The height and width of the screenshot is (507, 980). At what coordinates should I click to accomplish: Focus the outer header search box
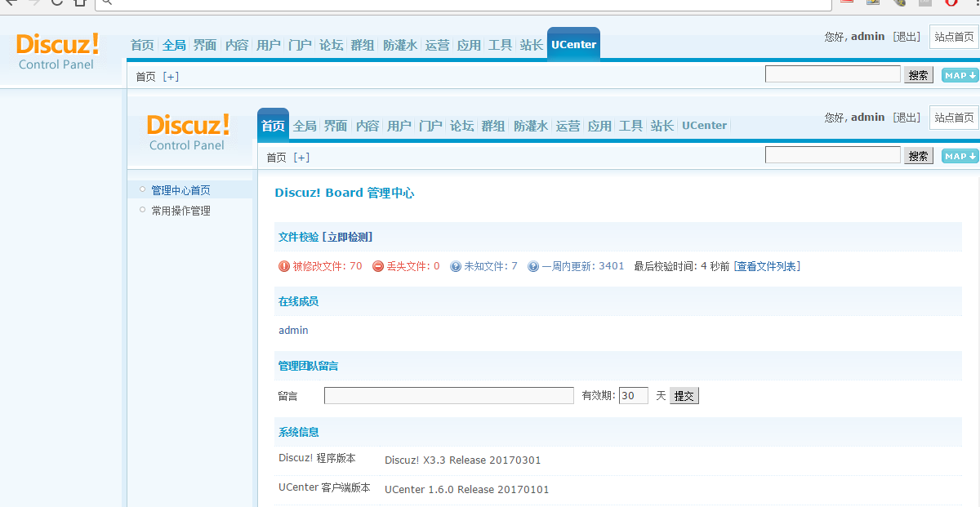pyautogui.click(x=833, y=74)
